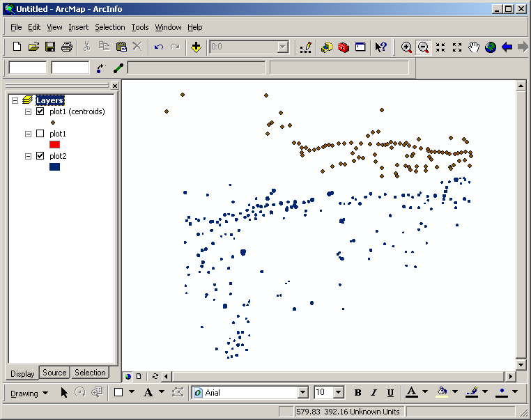Select the Zoom In tool
Image resolution: width=531 pixels, height=420 pixels.
(406, 47)
